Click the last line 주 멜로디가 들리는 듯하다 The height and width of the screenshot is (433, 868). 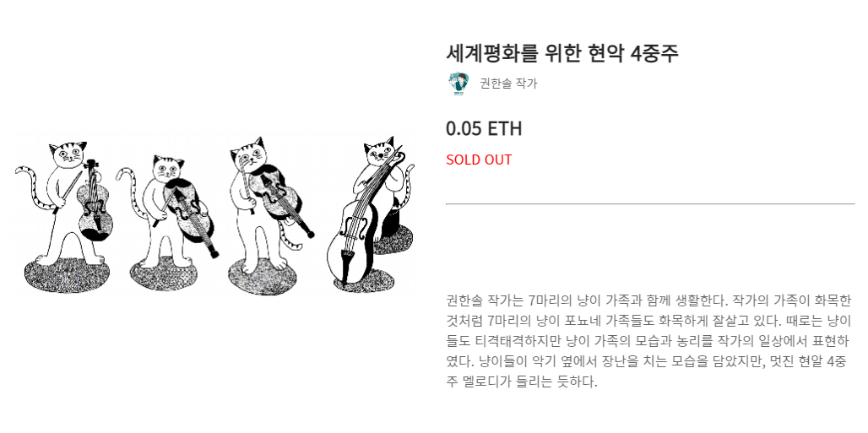pyautogui.click(x=522, y=382)
